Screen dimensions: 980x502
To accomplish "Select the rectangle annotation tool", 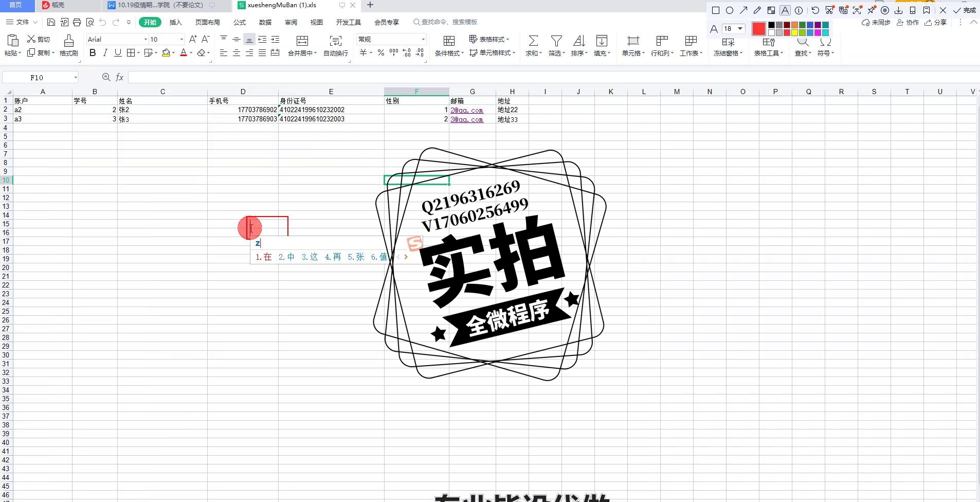I will [715, 10].
